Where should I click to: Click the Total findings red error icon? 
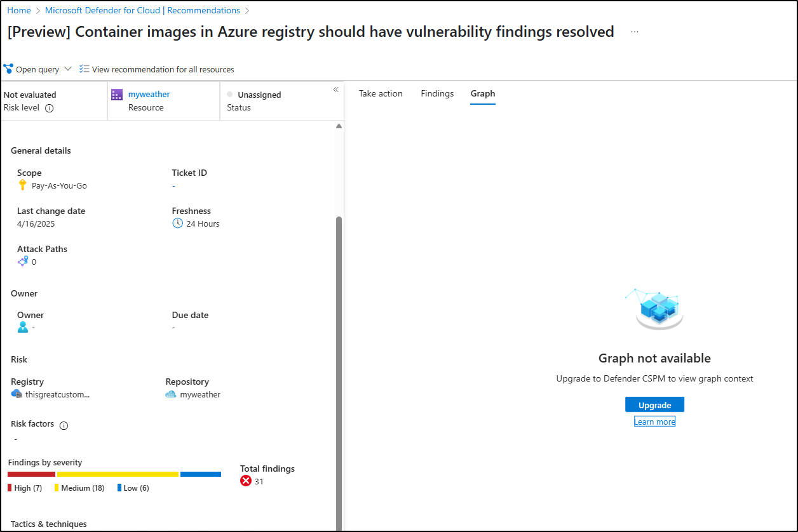click(x=246, y=481)
